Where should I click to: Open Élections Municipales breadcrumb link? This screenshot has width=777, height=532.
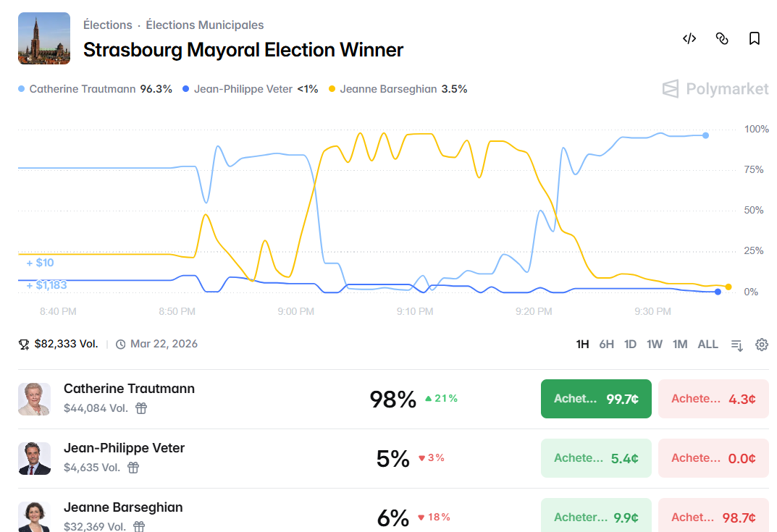pos(205,25)
